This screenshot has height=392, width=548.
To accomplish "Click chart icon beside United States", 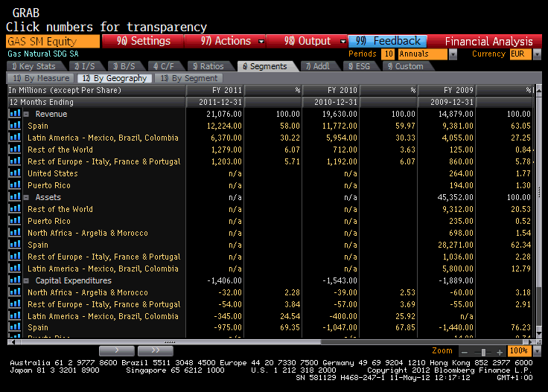I will pos(15,173).
